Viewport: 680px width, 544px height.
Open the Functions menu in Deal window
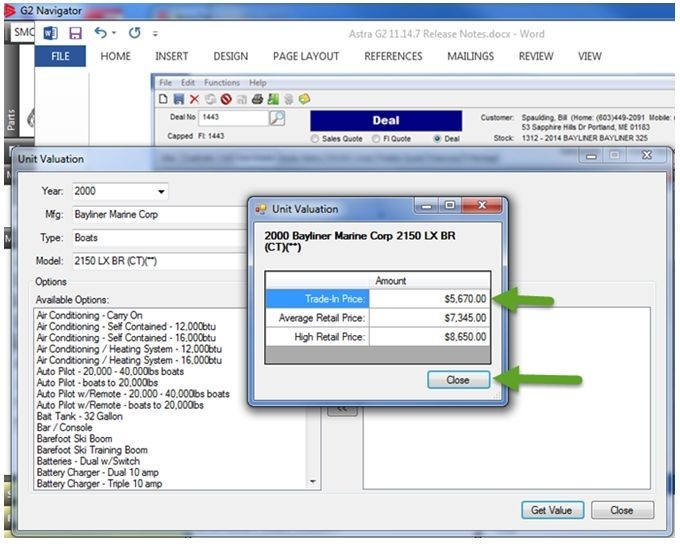222,82
